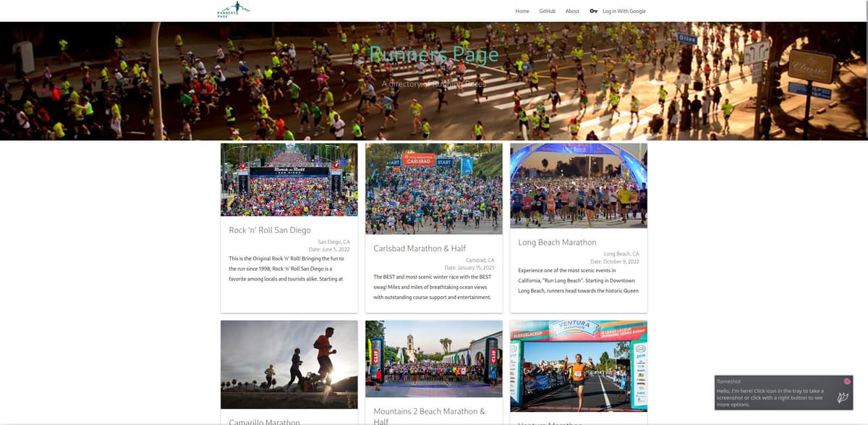This screenshot has height=425, width=868.
Task: Open the Camarillo Marathon listing
Action: point(264,421)
